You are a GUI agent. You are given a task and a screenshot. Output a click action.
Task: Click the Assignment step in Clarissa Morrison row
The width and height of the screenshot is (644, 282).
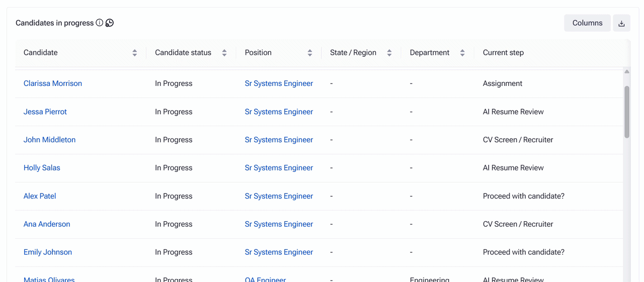(503, 83)
